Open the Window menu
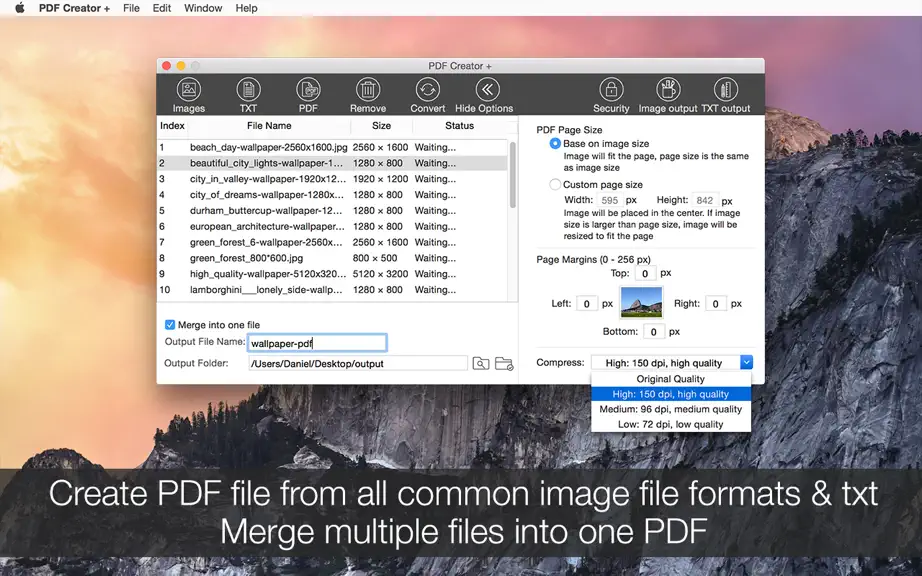This screenshot has height=576, width=922. click(203, 8)
